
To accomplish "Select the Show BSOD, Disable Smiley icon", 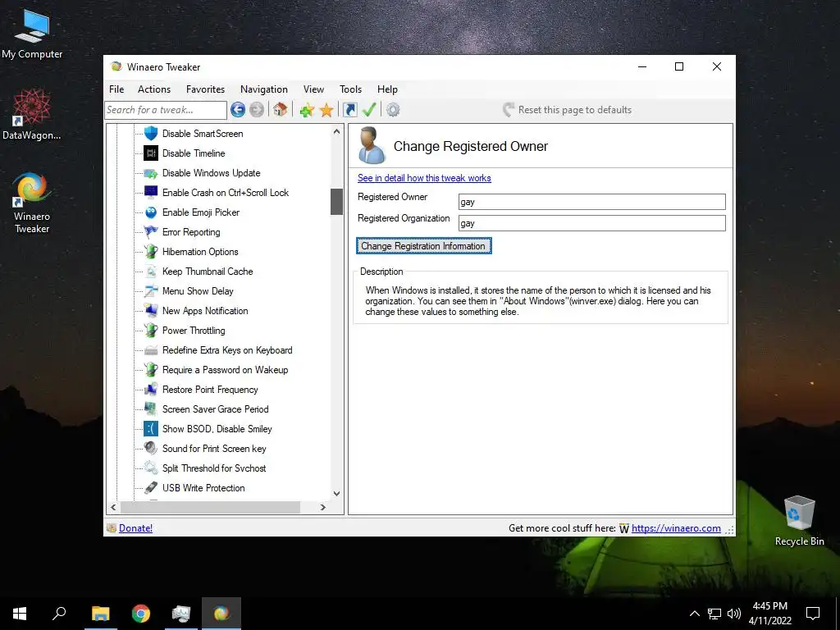I will point(151,428).
